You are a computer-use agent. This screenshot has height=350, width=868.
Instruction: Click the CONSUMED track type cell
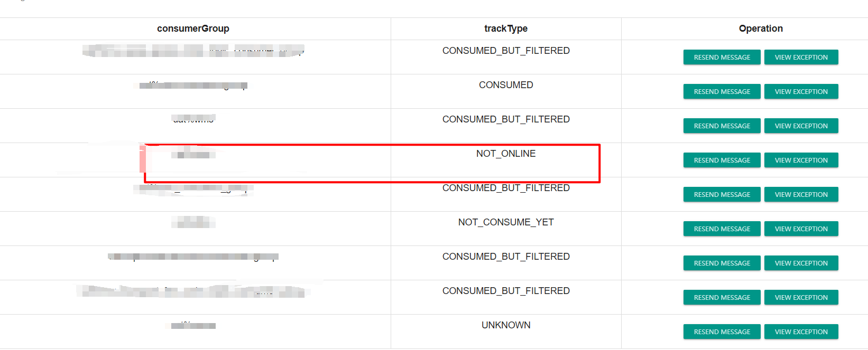[x=506, y=85]
